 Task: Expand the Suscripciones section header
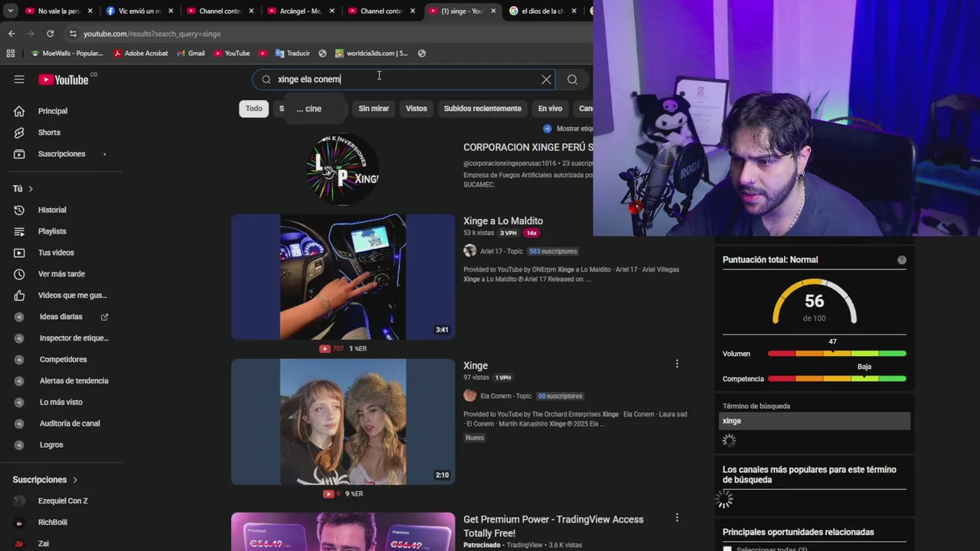pos(45,480)
